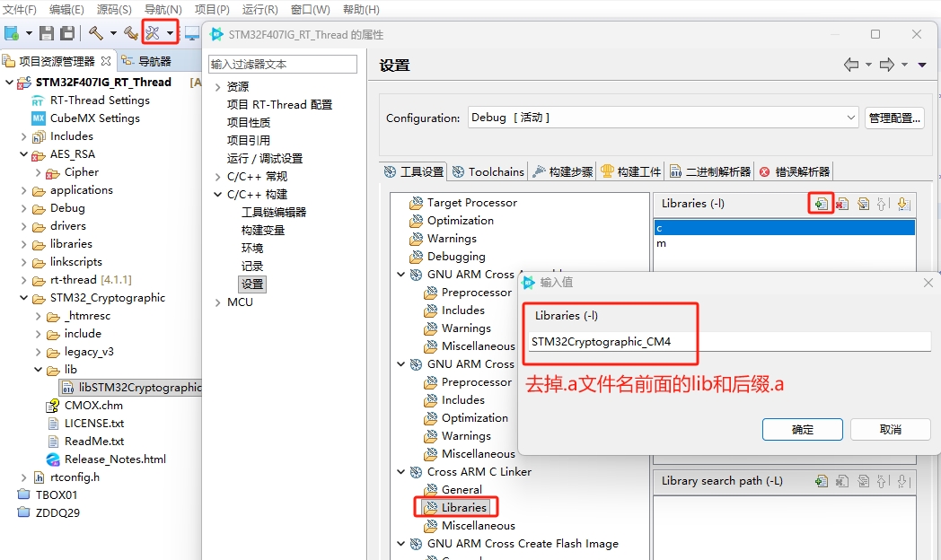The height and width of the screenshot is (560, 941).
Task: Switch to the Toolchains tab
Action: tap(488, 171)
